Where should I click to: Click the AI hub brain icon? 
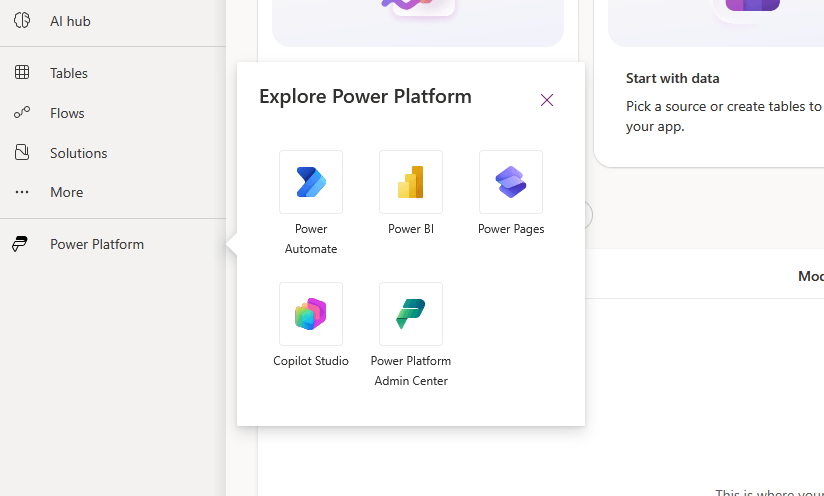(x=22, y=20)
